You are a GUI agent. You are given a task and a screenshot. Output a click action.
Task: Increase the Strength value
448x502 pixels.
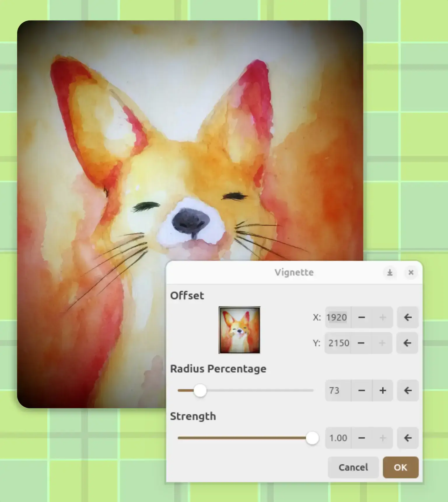pyautogui.click(x=383, y=438)
